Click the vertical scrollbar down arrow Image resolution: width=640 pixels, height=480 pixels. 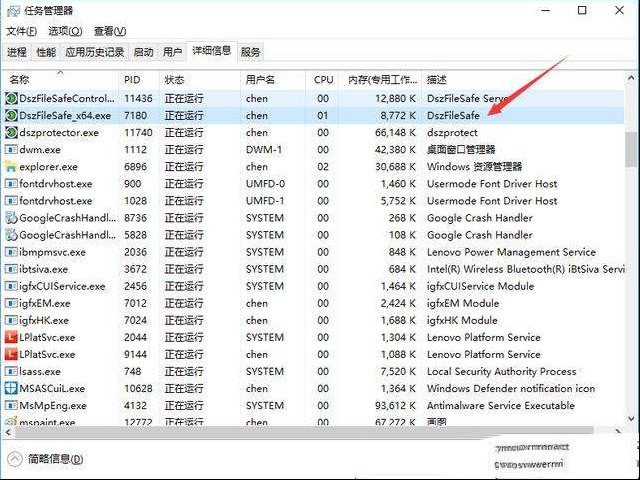(631, 419)
